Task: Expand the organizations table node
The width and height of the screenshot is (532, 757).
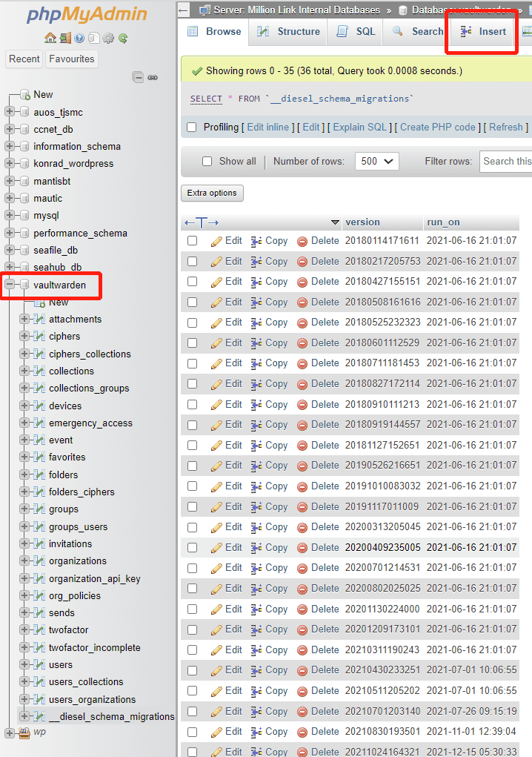Action: 24,561
